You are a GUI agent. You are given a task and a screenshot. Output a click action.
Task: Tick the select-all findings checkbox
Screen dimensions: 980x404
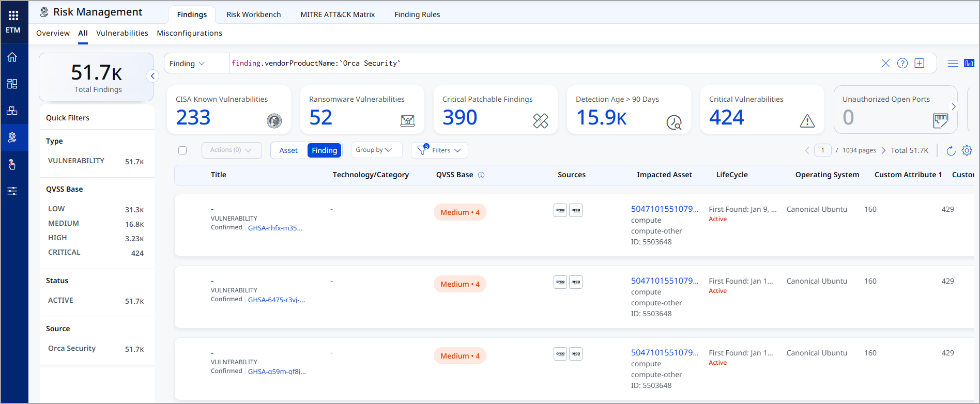click(x=182, y=150)
